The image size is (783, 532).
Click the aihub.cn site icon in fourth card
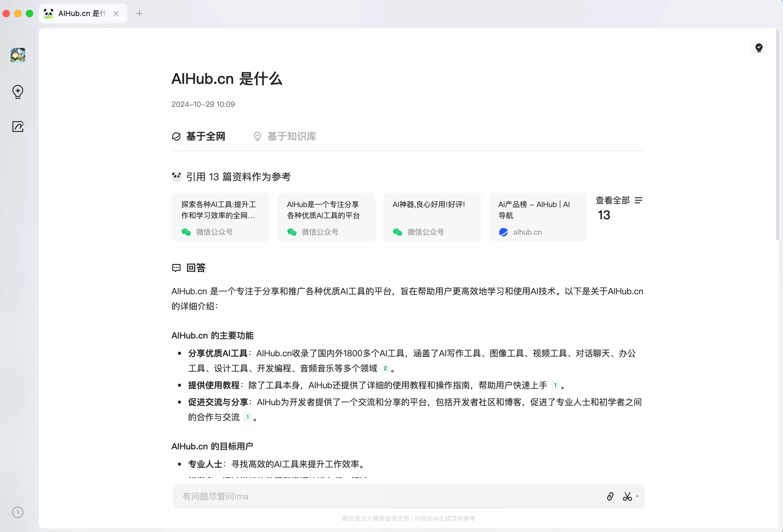coord(503,232)
